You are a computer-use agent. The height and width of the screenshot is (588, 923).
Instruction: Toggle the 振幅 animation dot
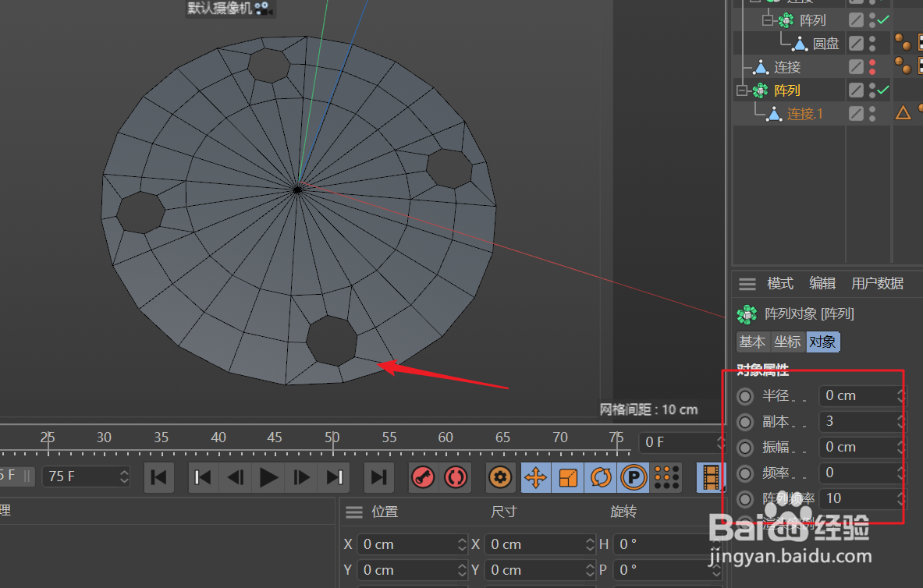pyautogui.click(x=745, y=448)
